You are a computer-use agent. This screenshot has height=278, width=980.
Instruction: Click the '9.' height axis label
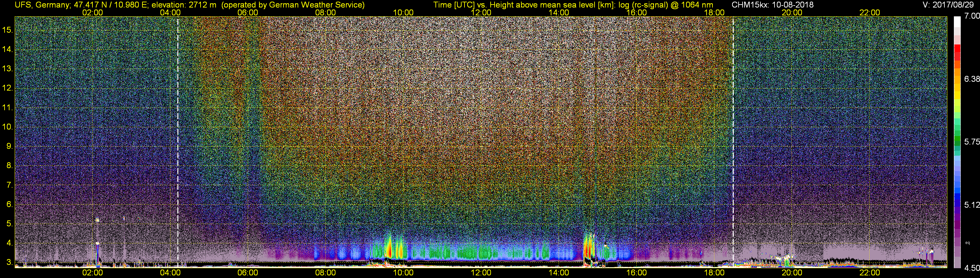point(9,146)
